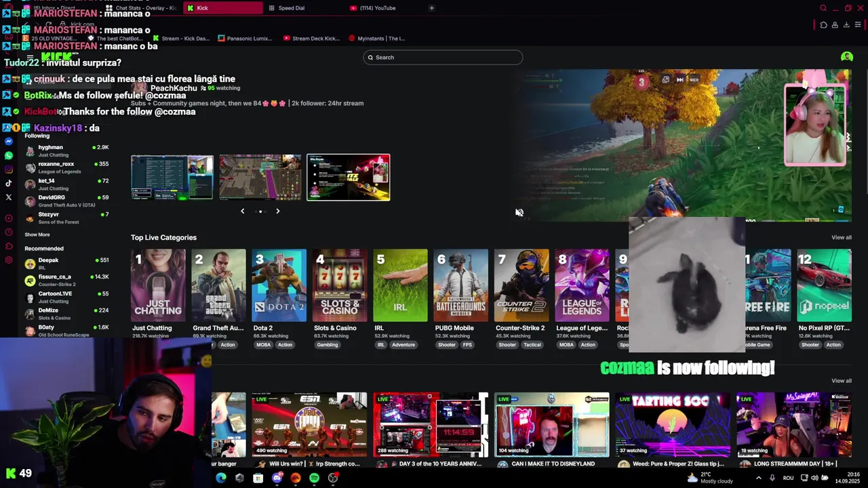Screen dimensions: 868x488
Task: Open TikTok in the browser sidebar
Action: (9, 183)
